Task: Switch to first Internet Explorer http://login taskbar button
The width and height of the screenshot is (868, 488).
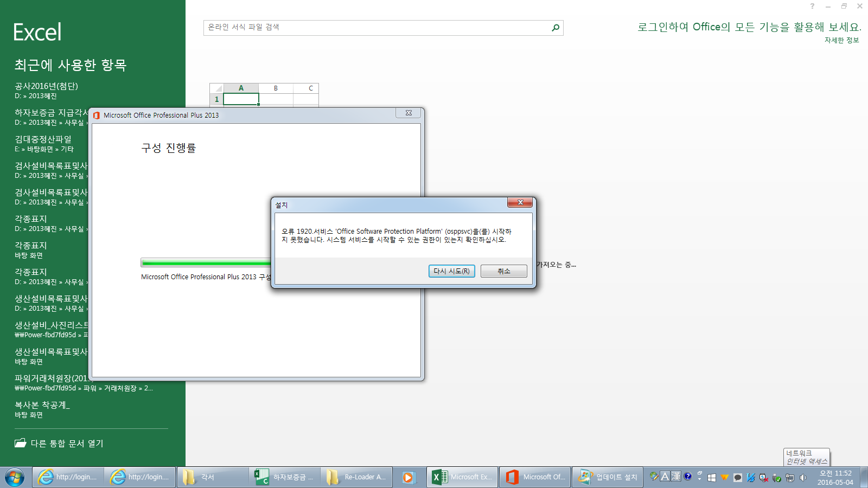Action: [68, 477]
